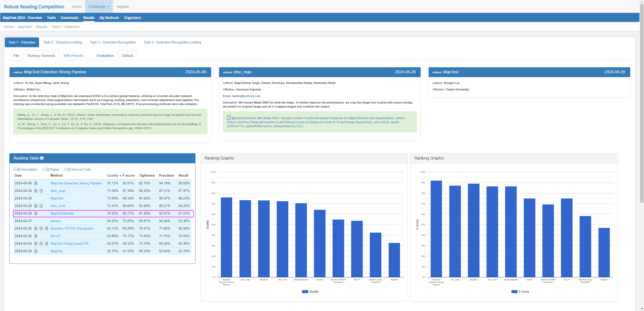Click the Robust Reading Competition logo
The height and width of the screenshot is (311, 644).
point(34,7)
